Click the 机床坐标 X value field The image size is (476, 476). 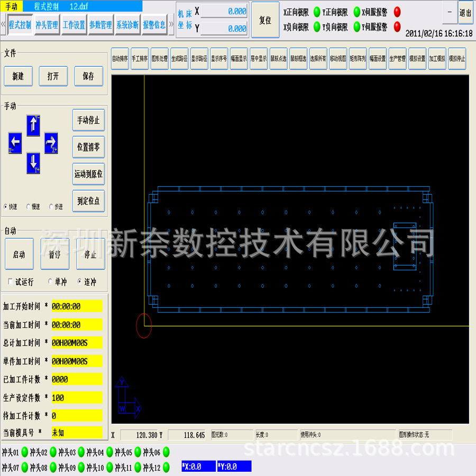pyautogui.click(x=224, y=12)
